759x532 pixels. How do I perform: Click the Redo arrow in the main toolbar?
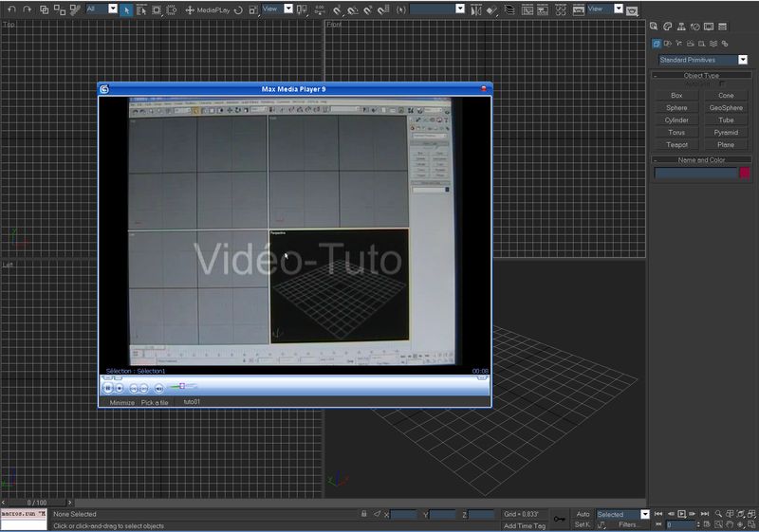pos(28,9)
